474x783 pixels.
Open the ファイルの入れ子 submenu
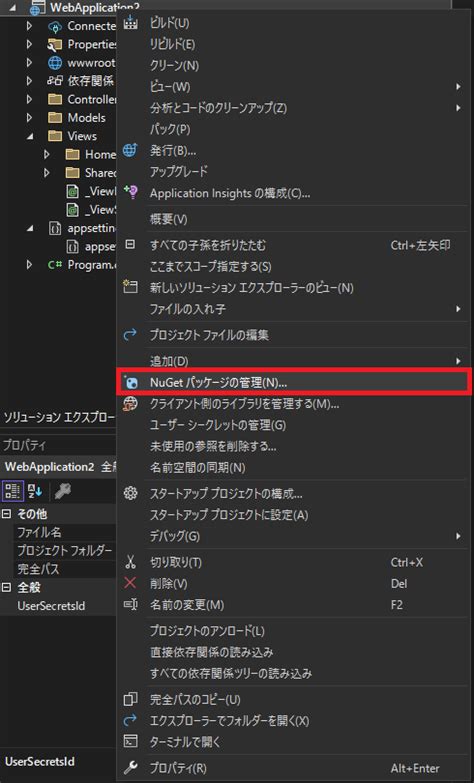click(294, 309)
